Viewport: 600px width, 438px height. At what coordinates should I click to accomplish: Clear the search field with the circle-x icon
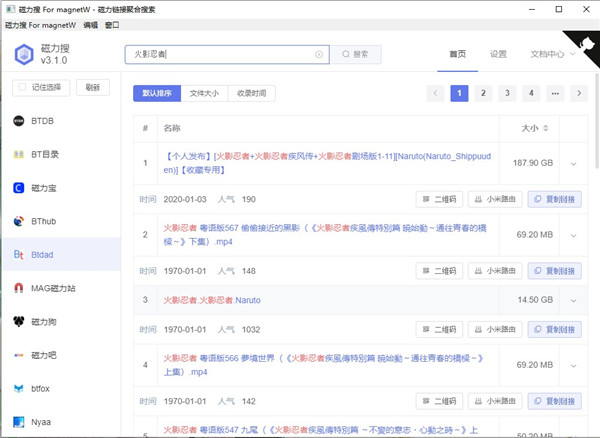(319, 54)
